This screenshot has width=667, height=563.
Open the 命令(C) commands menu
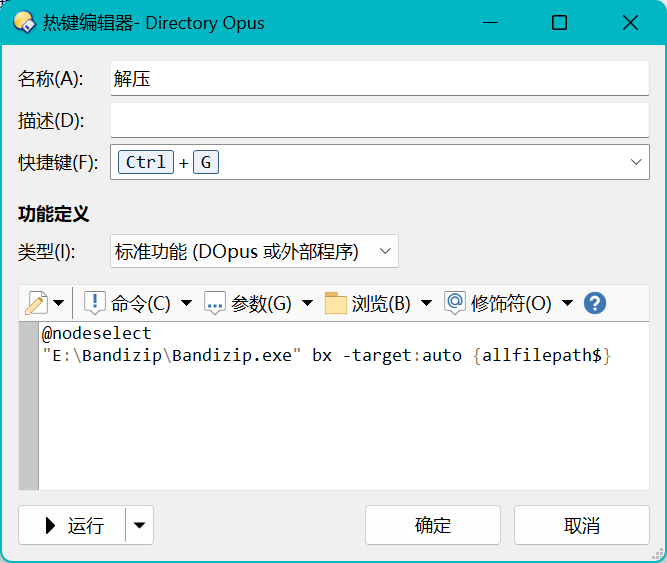[140, 304]
